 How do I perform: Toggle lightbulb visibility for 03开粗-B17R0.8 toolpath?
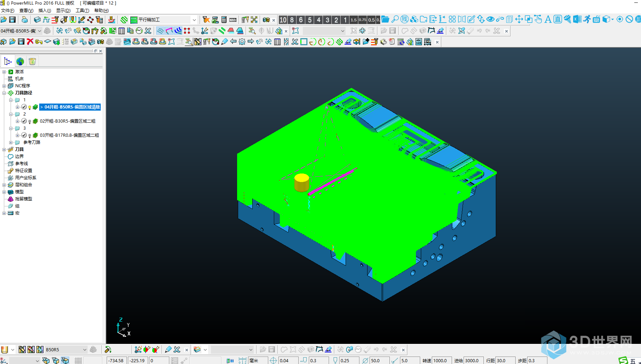point(30,136)
